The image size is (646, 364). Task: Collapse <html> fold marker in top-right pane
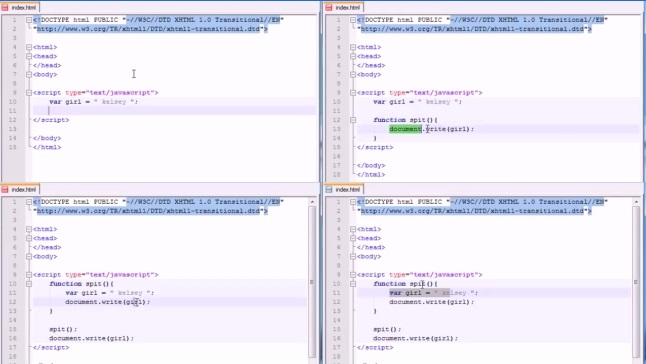[353, 47]
